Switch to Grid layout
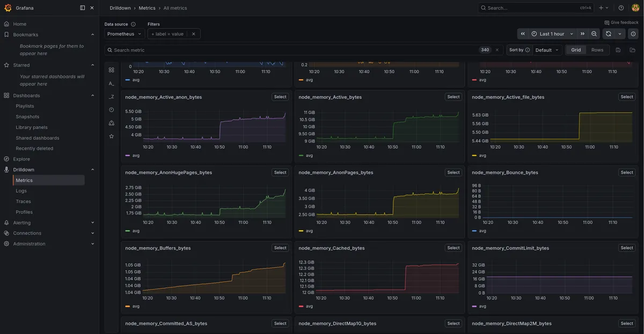The height and width of the screenshot is (334, 644). click(576, 50)
